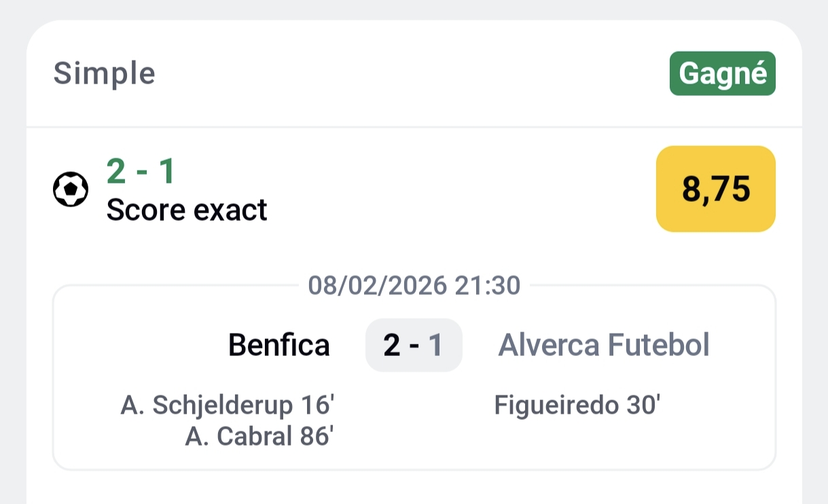Select the Simple bet type label

point(105,73)
